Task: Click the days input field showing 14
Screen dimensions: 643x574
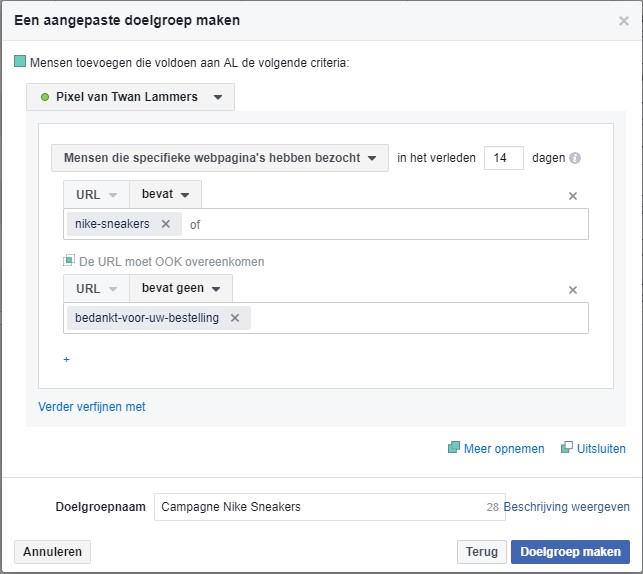Action: [504, 158]
